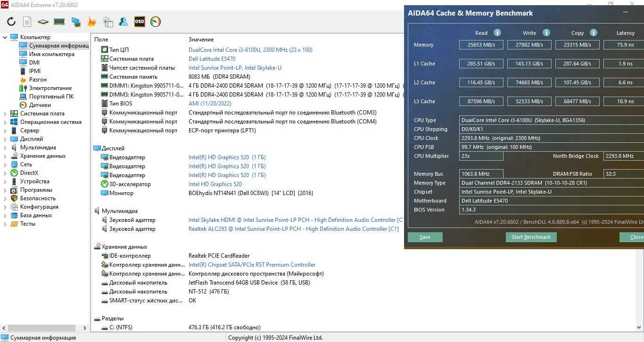The width and height of the screenshot is (644, 342).
Task: Open the checklist preferences toolbar icon
Action: pos(107,22)
